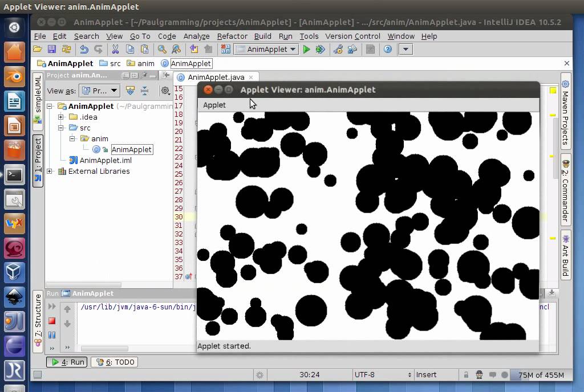Click the Undo arrow icon

pos(84,49)
